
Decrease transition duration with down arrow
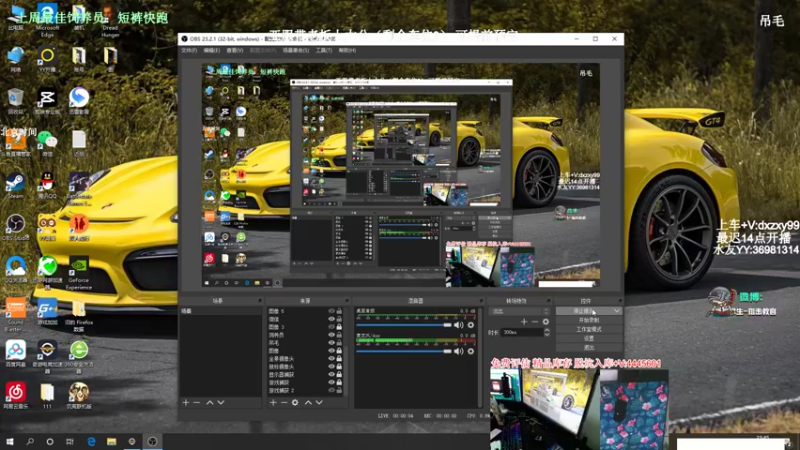[x=546, y=334]
